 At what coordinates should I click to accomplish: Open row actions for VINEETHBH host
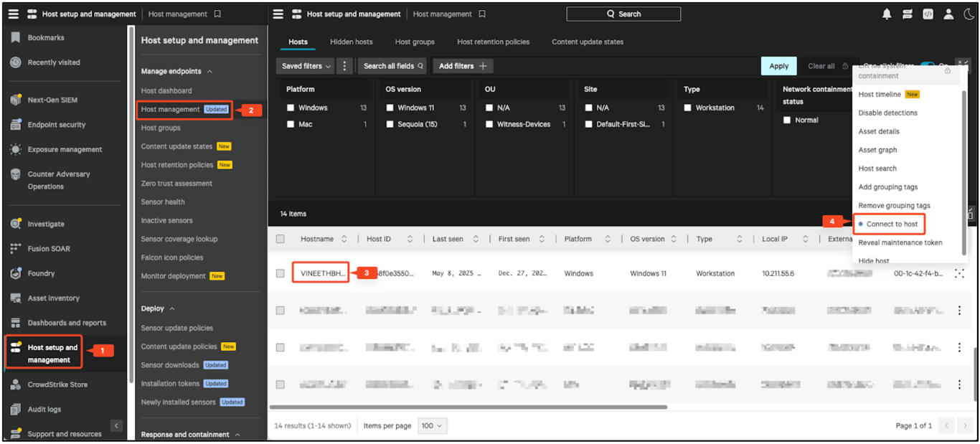pos(959,273)
